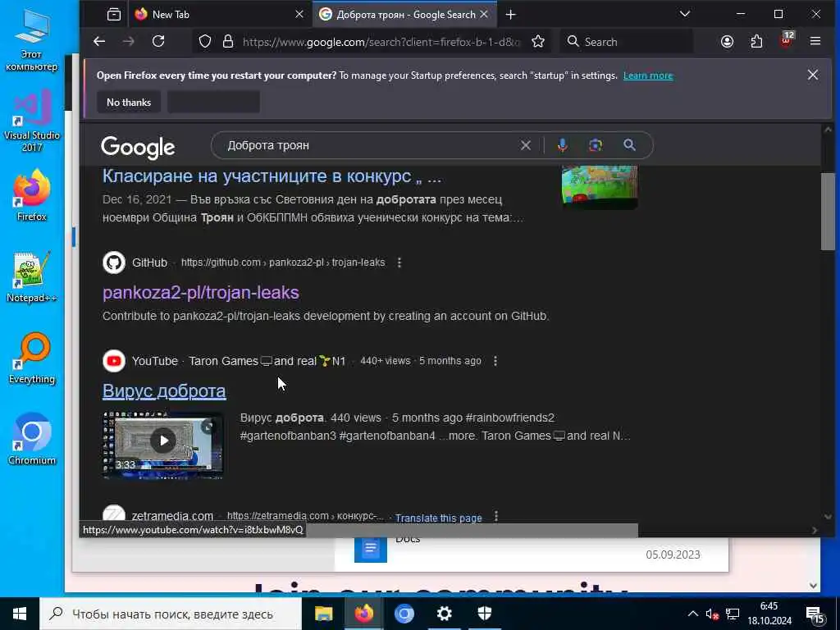Image resolution: width=840 pixels, height=630 pixels.
Task: Open Windows Start menu
Action: pyautogui.click(x=20, y=614)
